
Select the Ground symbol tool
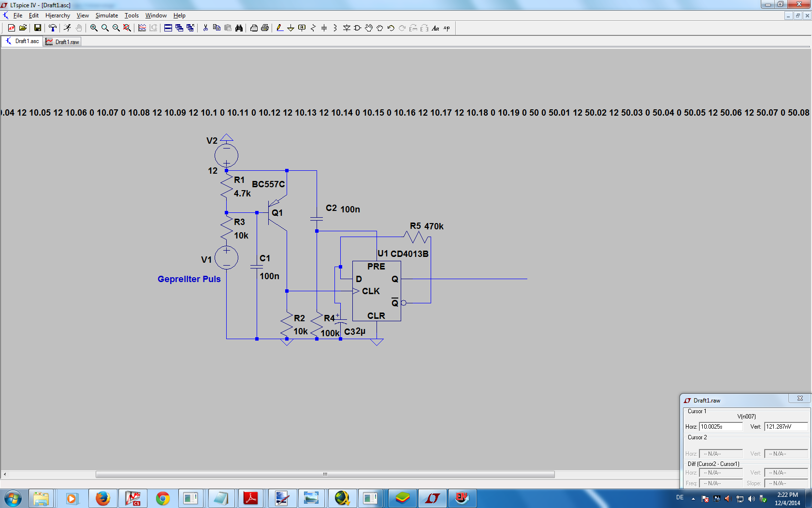coord(290,28)
